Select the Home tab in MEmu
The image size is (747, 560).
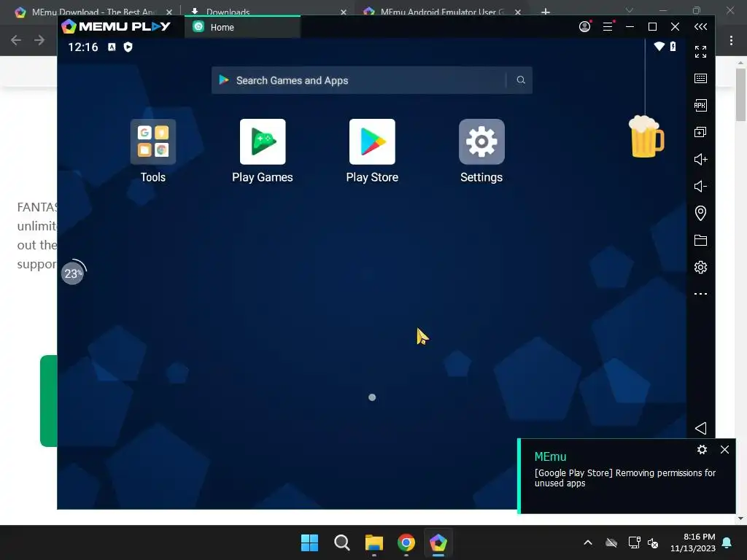(242, 27)
